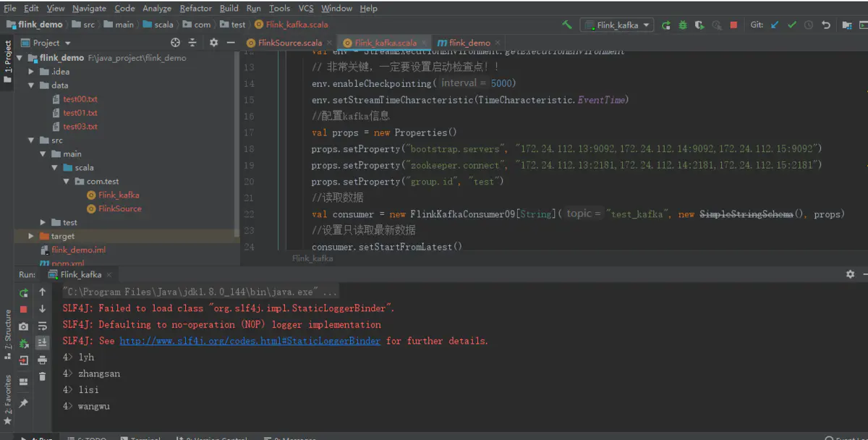The image size is (868, 440).
Task: Click the Git update project blue arrow
Action: 775,25
